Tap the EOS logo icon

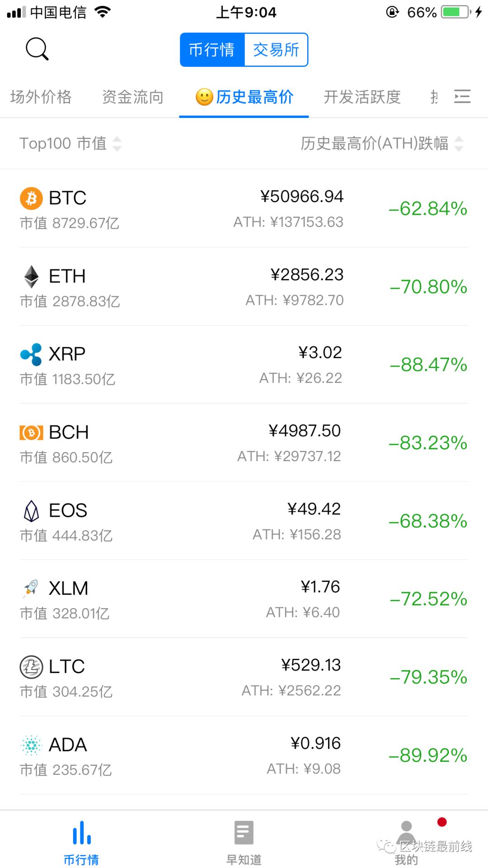click(31, 511)
